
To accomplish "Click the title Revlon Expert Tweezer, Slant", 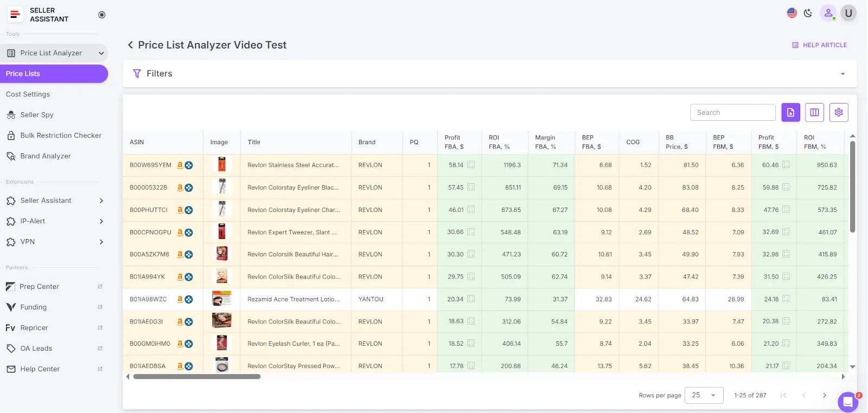I will point(292,233).
